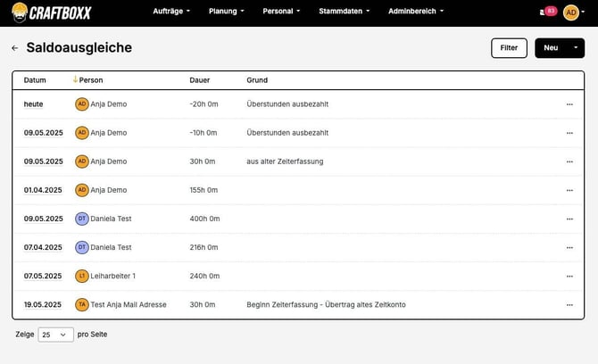Image resolution: width=598 pixels, height=364 pixels.
Task: Open three-dot menu for Leiharbeiter 1 row
Action: (x=569, y=276)
